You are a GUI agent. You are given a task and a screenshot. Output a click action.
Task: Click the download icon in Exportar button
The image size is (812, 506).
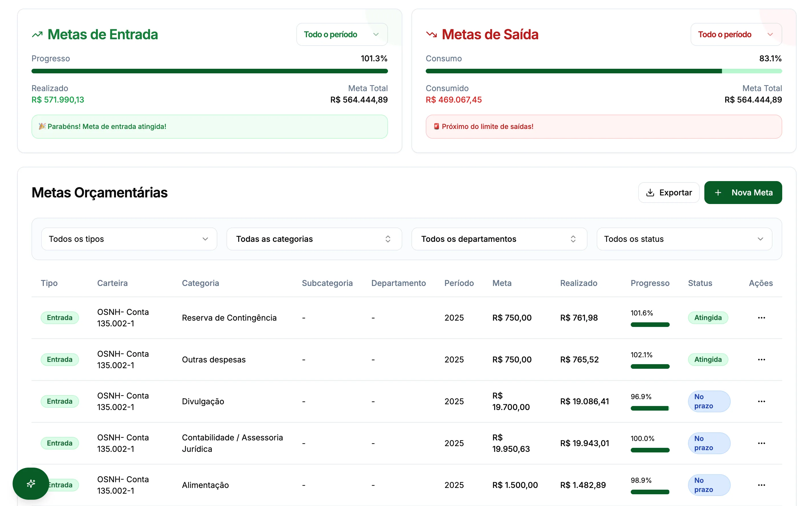click(x=650, y=193)
